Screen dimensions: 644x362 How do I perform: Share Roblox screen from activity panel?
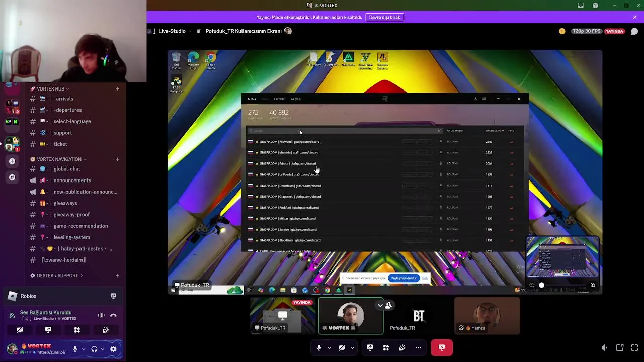coord(113,296)
